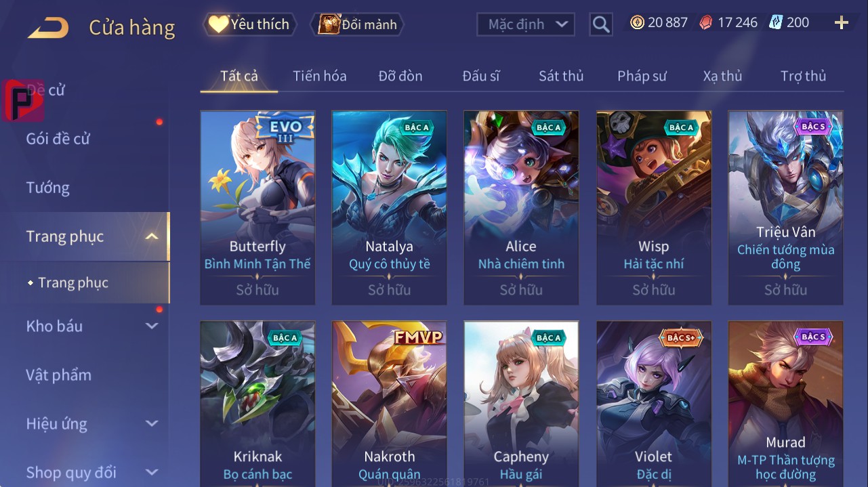Click the plus icon to add currency

pyautogui.click(x=842, y=23)
